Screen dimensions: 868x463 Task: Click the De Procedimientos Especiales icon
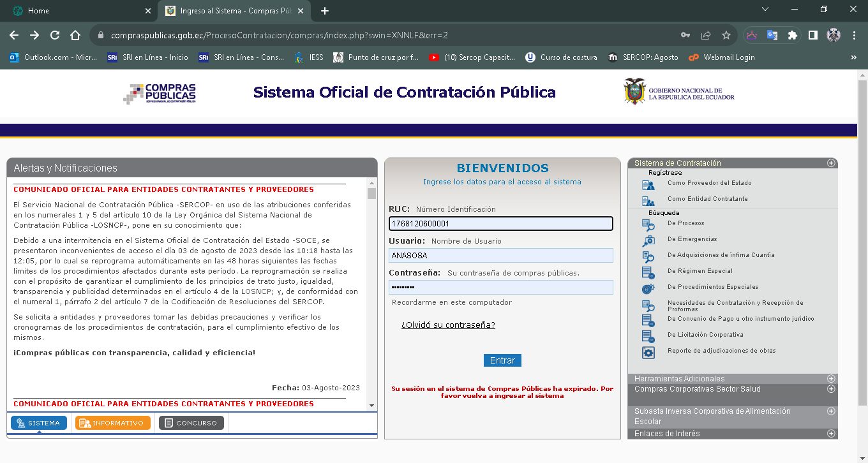(x=648, y=288)
